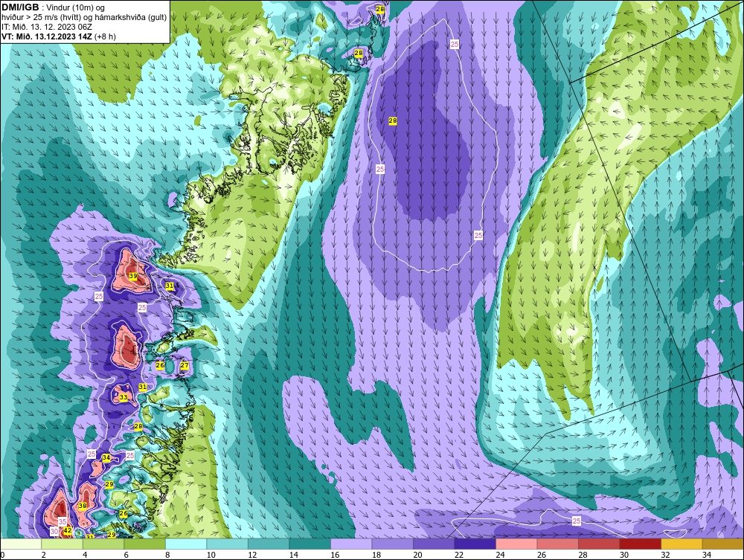The width and height of the screenshot is (744, 560).
Task: Click the 6–8 m/s green legend swatch
Action: pyautogui.click(x=145, y=544)
